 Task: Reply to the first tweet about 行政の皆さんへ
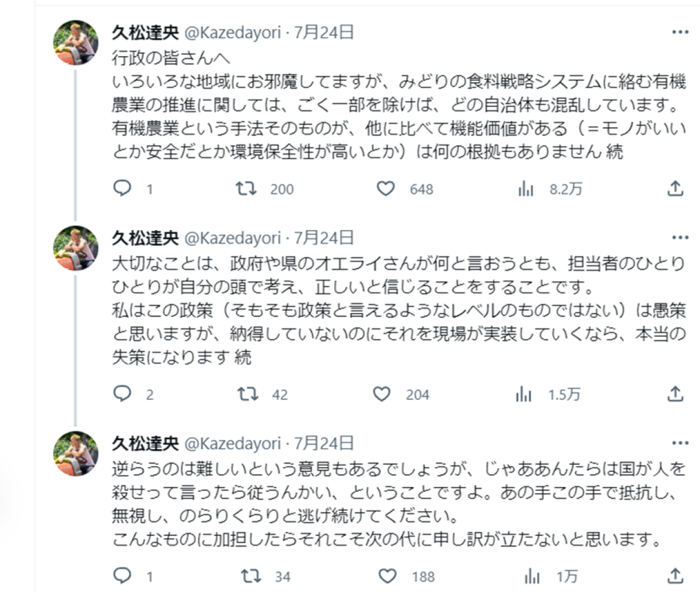pos(122,188)
